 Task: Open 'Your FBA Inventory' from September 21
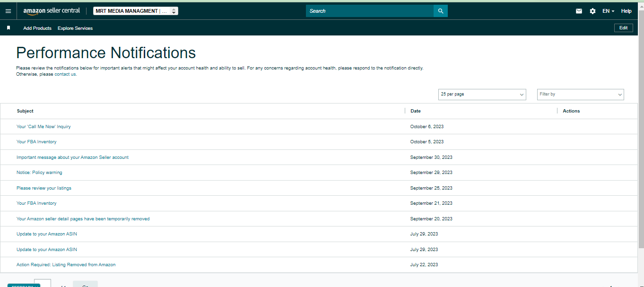pos(36,203)
